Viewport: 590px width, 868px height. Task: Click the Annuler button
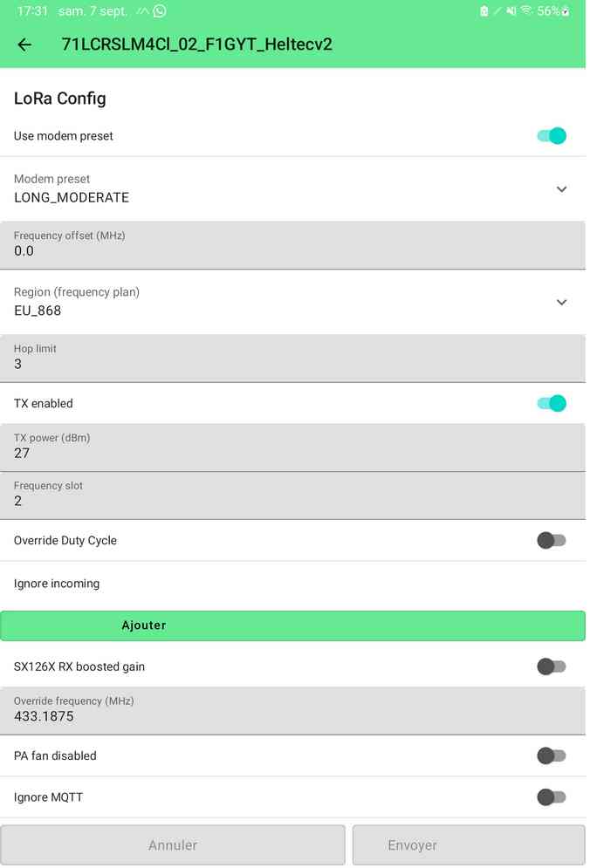tap(172, 844)
